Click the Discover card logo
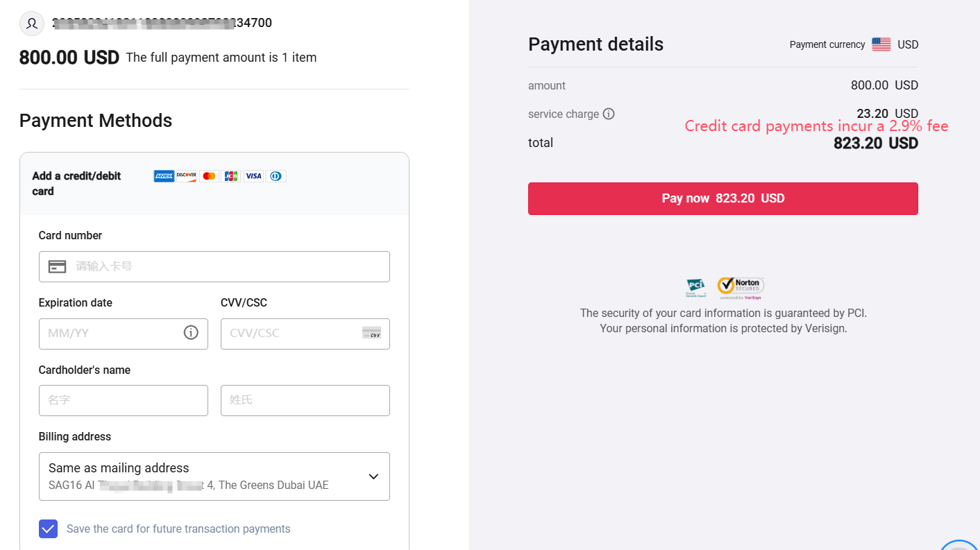Screen dimensions: 980x550 (x=186, y=176)
